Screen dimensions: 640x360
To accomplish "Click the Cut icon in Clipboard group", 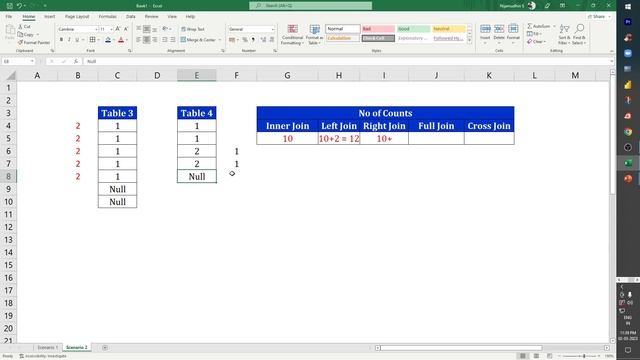I will click(20, 27).
